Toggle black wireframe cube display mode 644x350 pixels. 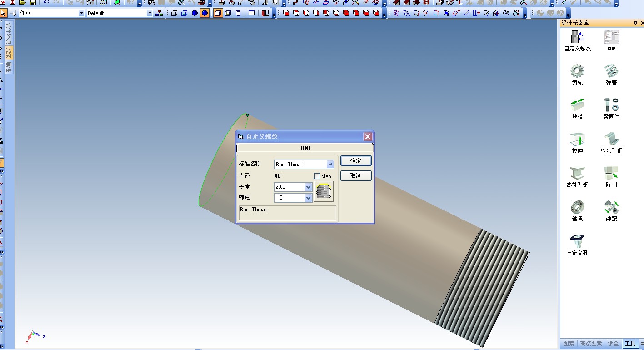174,13
